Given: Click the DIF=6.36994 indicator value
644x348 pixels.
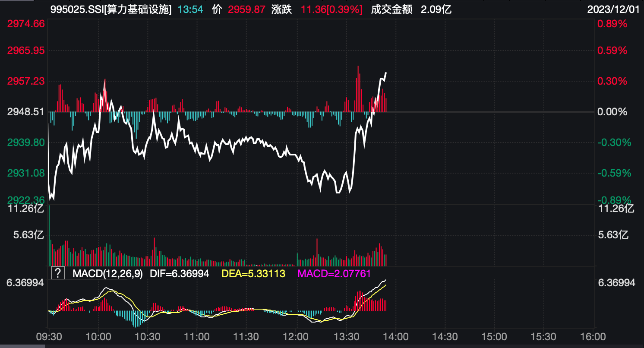Looking at the screenshot, I should (x=179, y=273).
